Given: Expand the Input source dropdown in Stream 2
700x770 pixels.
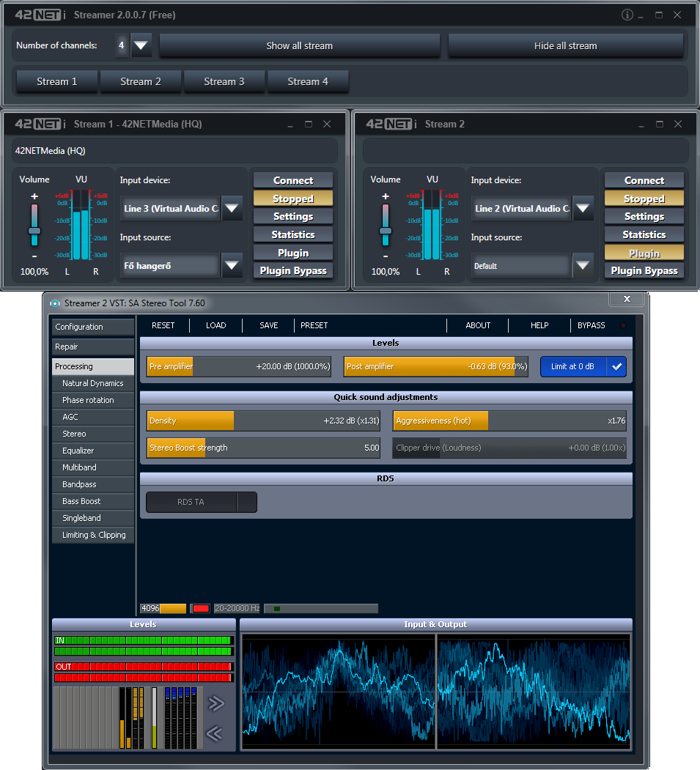Looking at the screenshot, I should click(583, 266).
